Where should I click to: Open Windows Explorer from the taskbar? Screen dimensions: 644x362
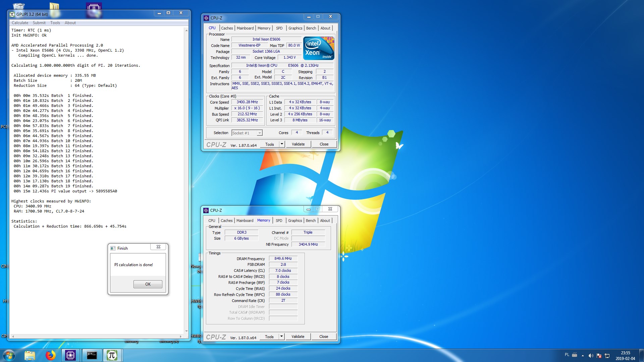(x=30, y=355)
